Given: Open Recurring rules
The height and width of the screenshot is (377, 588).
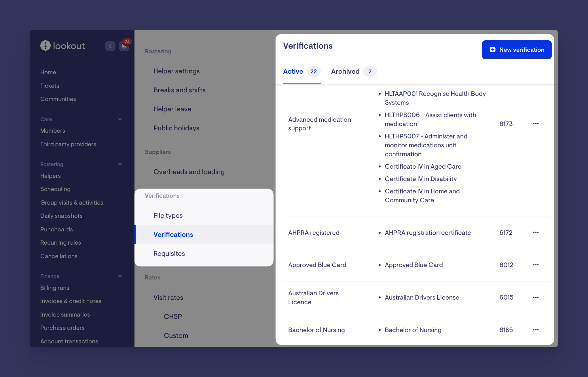Looking at the screenshot, I should coord(60,243).
